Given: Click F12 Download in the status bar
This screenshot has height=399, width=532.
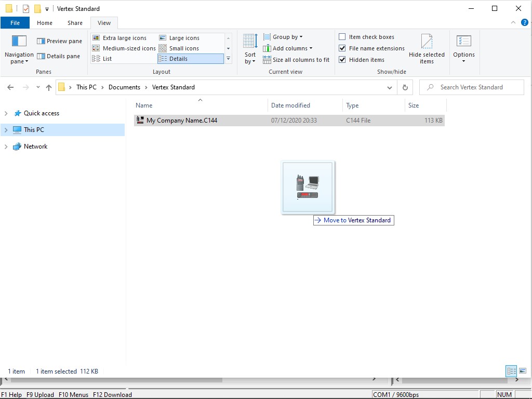Looking at the screenshot, I should [x=112, y=395].
